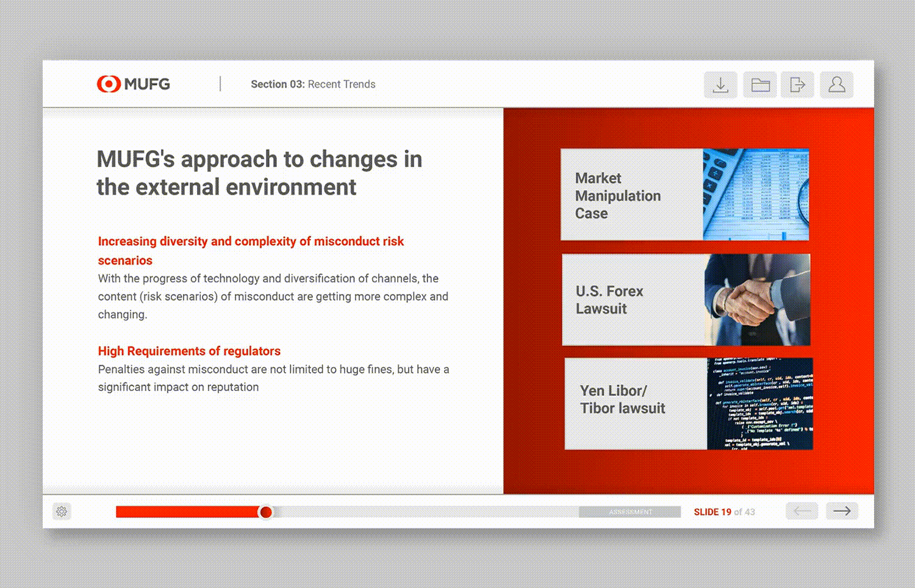The image size is (915, 588).
Task: Click the red completed portion of progress bar
Action: coord(187,512)
